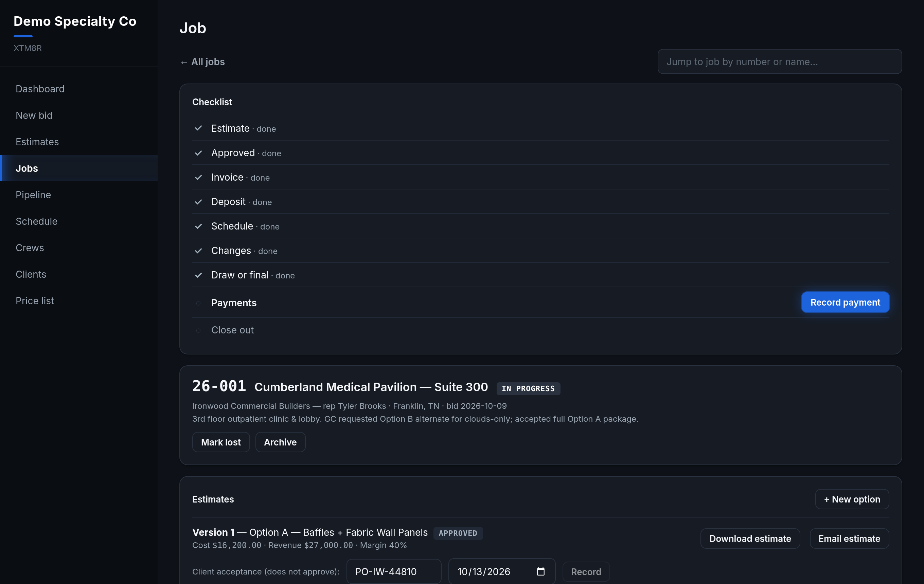Open the Clients page

79,274
